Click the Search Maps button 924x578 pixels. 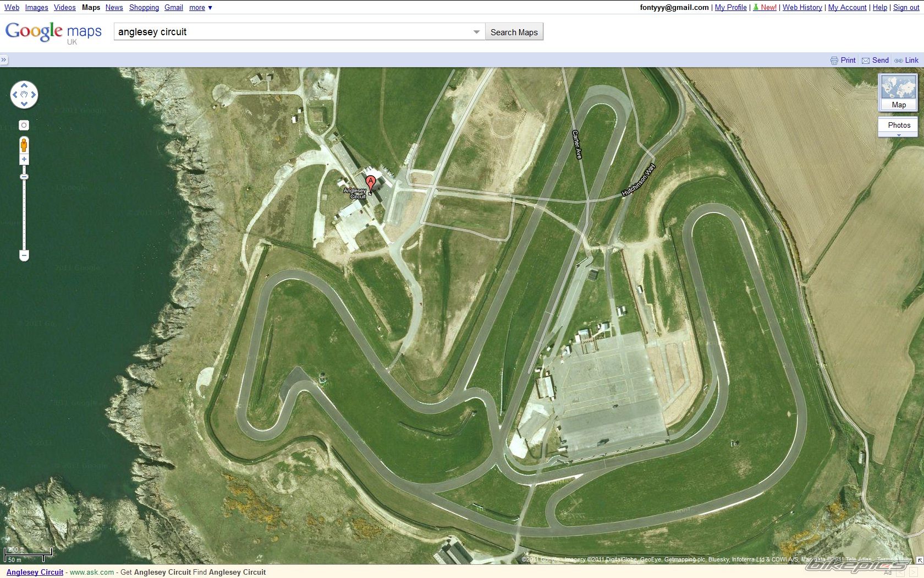coord(514,32)
